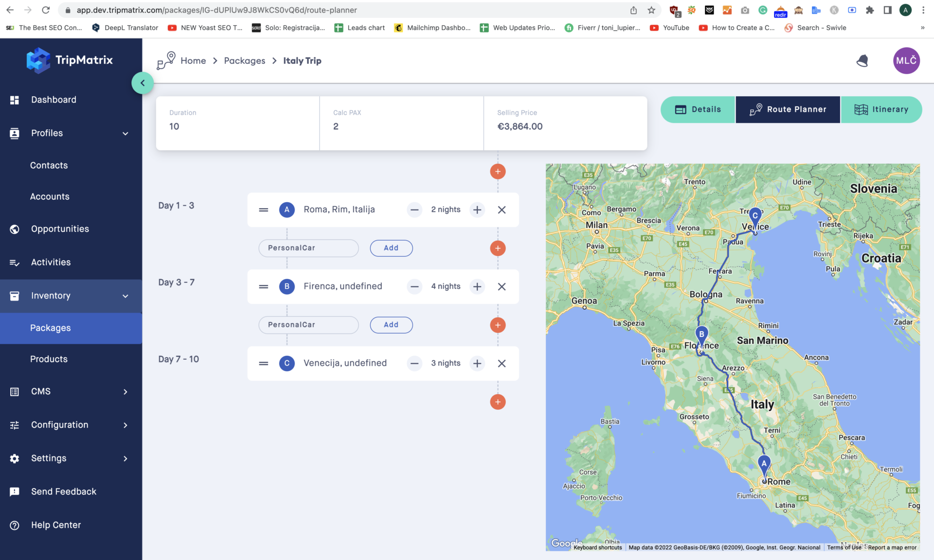The image size is (934, 560).
Task: Click the Send Feedback icon
Action: click(15, 491)
